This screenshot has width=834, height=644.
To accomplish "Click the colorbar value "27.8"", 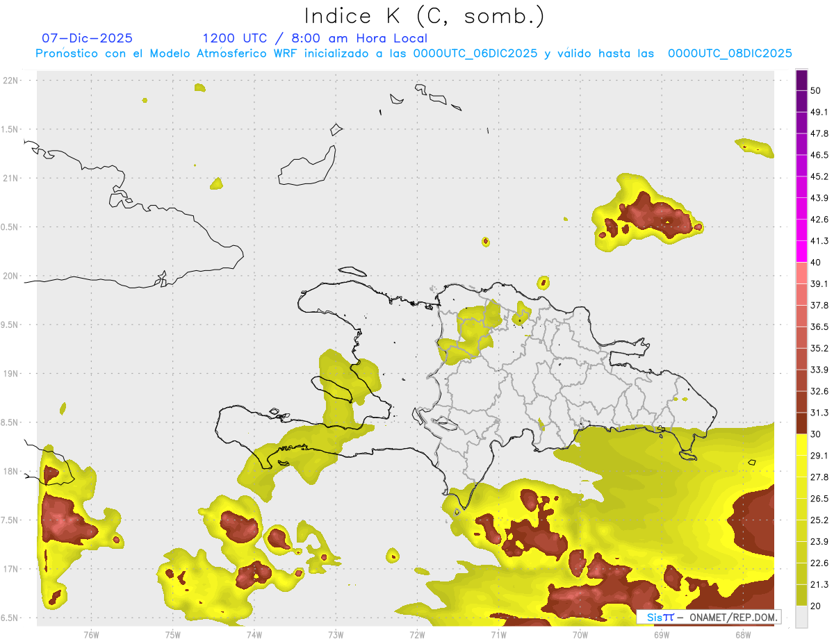I will pos(819,477).
